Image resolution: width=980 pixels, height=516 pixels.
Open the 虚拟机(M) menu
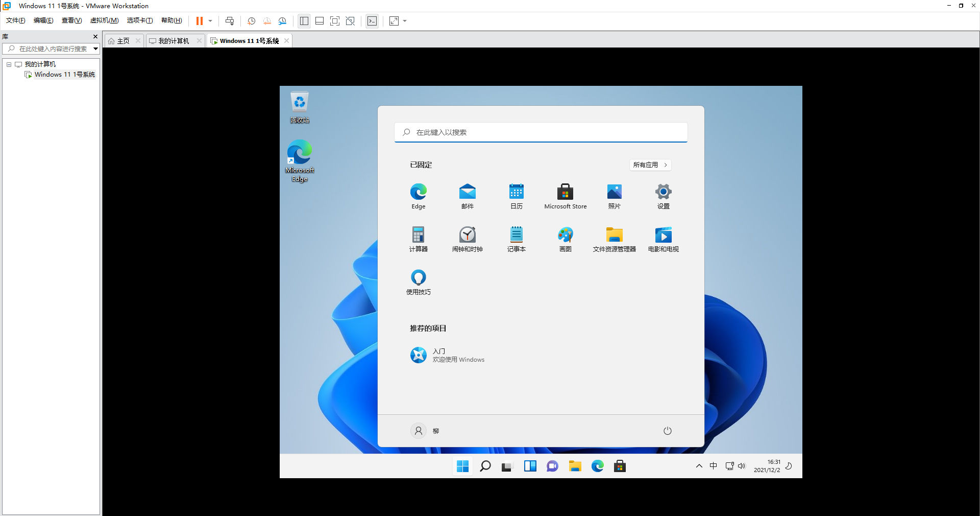click(x=104, y=20)
